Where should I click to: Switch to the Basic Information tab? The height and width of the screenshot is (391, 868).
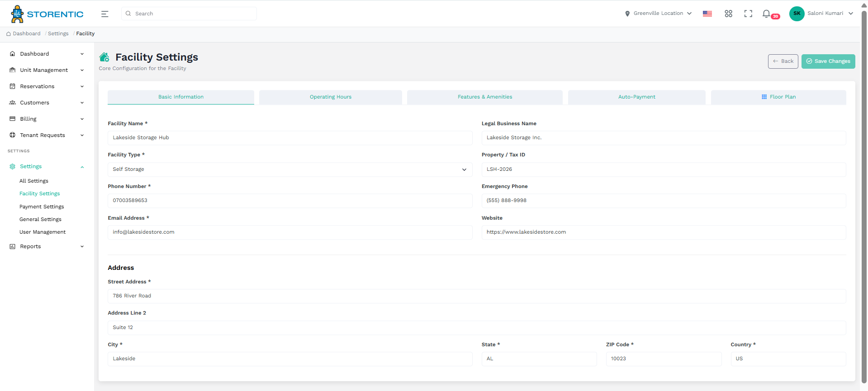pyautogui.click(x=181, y=97)
